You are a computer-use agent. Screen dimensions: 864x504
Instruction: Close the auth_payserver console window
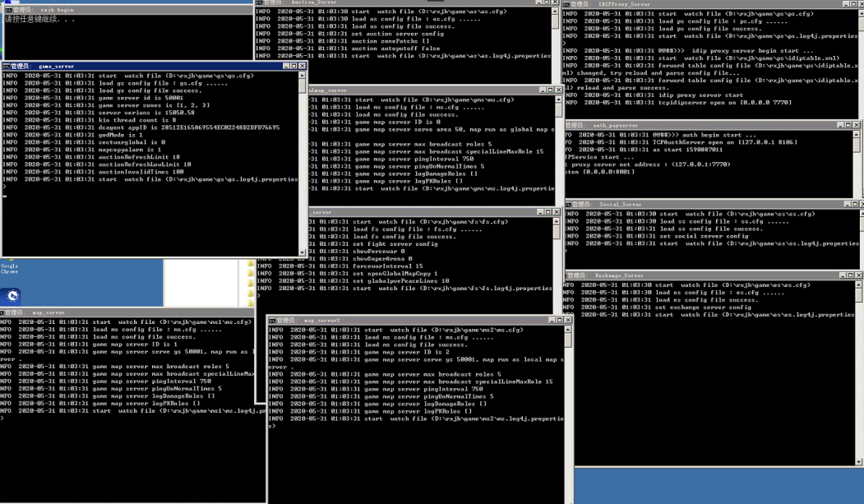point(857,125)
